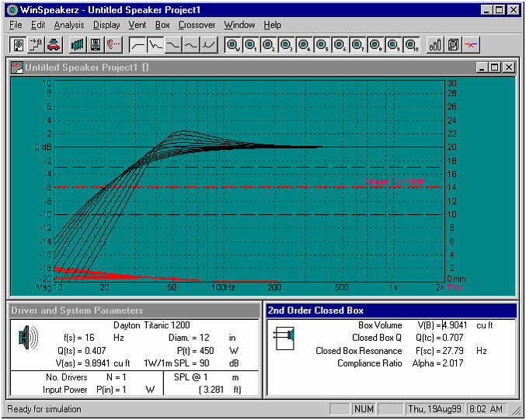
Task: Toggle the second response curve graph button
Action: pos(156,44)
